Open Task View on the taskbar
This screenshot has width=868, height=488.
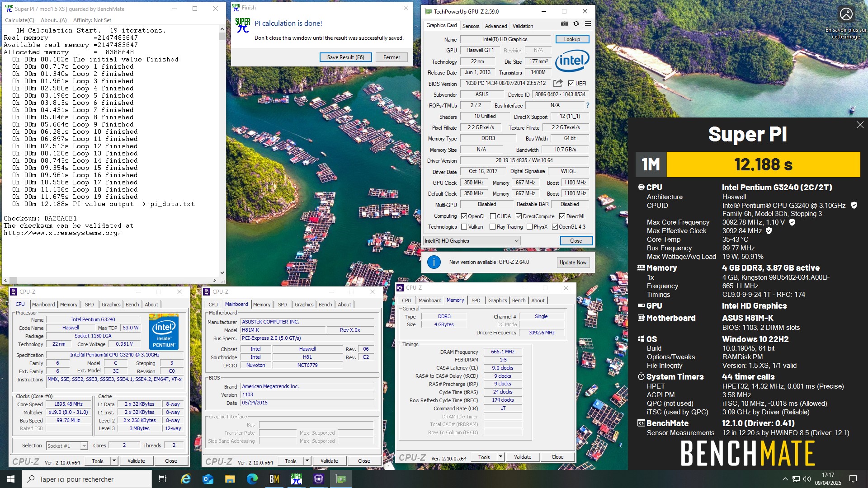point(163,479)
